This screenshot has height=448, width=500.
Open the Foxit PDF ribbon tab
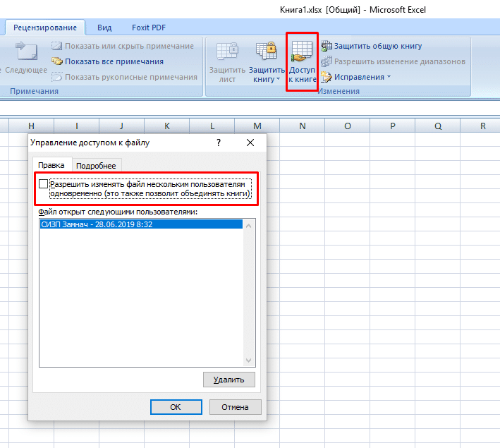point(149,28)
